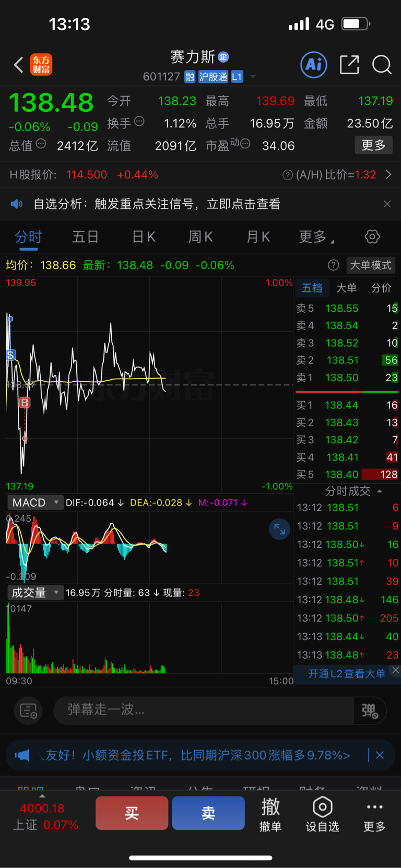The image size is (401, 868).
Task: Tap the verified badge beside 赛力斯
Action: pyautogui.click(x=223, y=57)
